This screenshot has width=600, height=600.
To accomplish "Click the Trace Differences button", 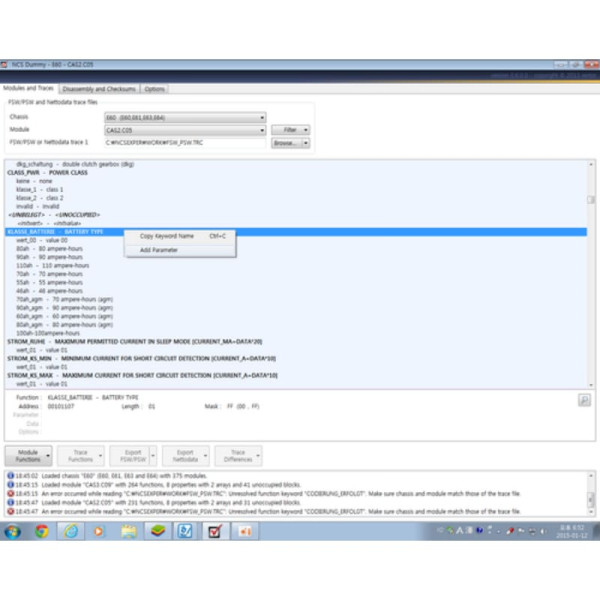I will pyautogui.click(x=238, y=456).
